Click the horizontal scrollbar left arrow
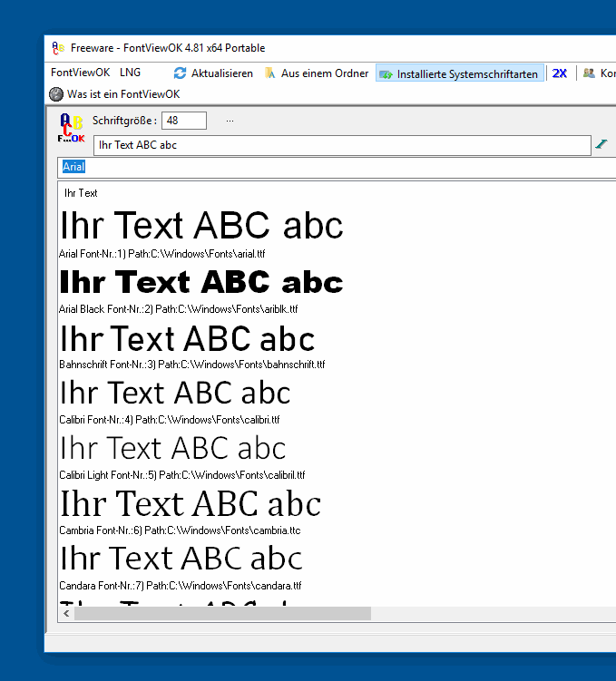 (x=66, y=613)
